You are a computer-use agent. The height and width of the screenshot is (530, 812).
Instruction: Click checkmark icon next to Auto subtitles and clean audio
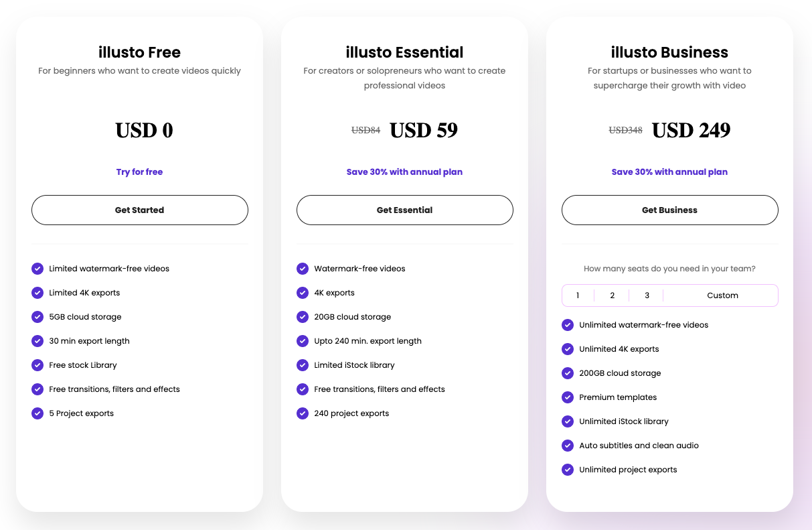[568, 446]
